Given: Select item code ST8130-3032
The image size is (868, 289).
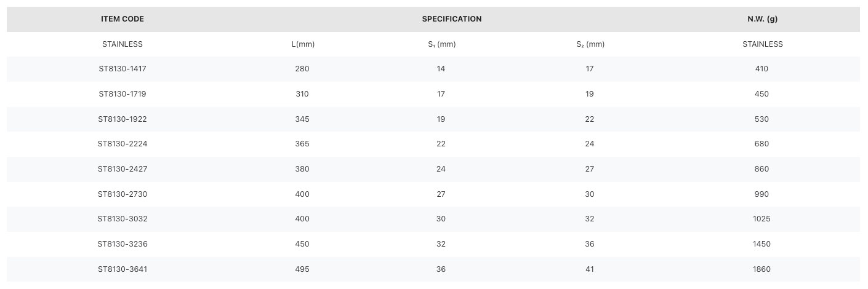Looking at the screenshot, I should tap(123, 219).
